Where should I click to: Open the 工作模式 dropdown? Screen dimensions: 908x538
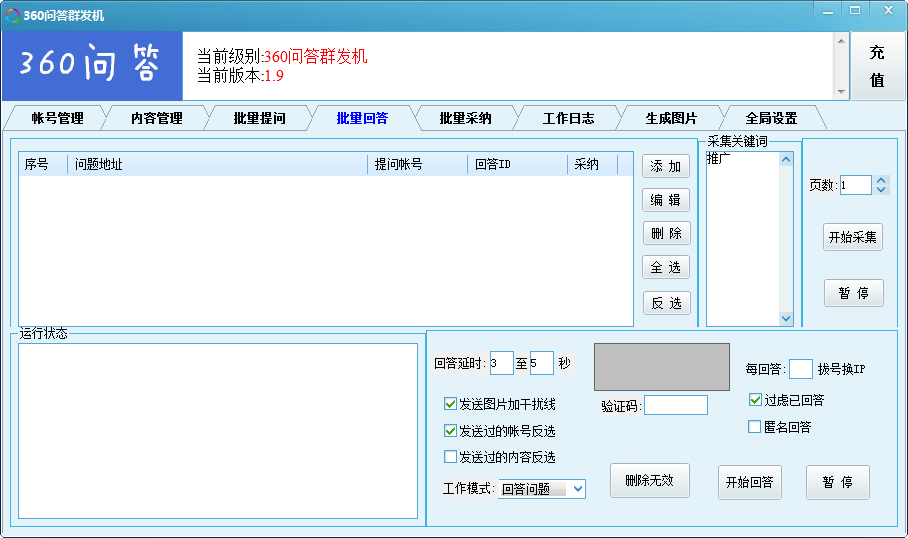[x=541, y=489]
